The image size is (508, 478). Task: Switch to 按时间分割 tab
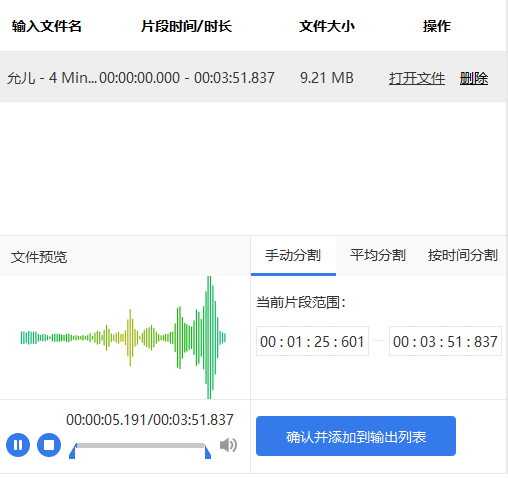point(463,256)
